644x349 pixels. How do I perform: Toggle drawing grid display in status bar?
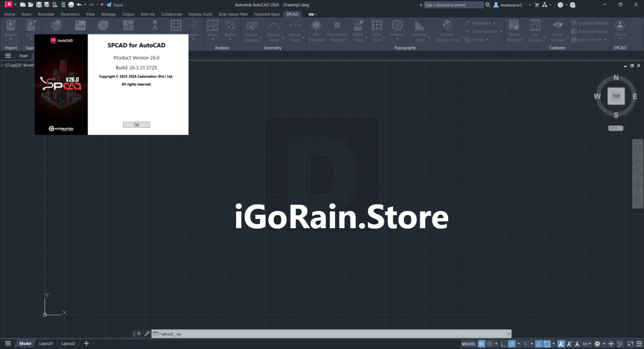tap(481, 344)
